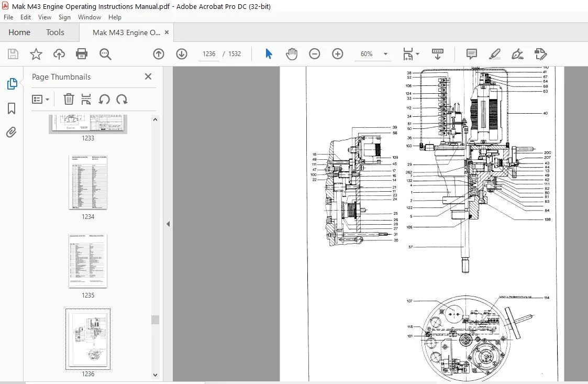Image resolution: width=588 pixels, height=384 pixels.
Task: Go to the next page
Action: (x=182, y=54)
